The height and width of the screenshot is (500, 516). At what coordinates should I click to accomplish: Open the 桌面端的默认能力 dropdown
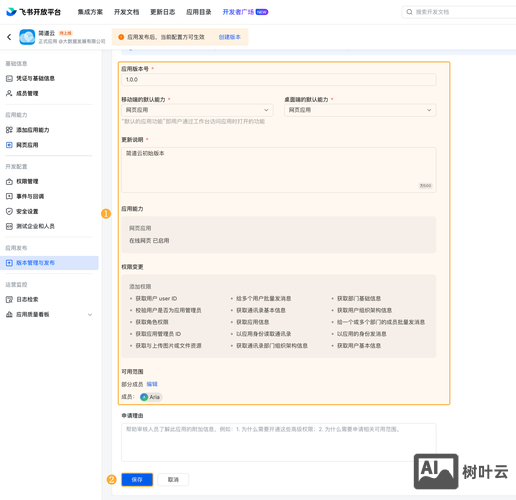tap(360, 110)
